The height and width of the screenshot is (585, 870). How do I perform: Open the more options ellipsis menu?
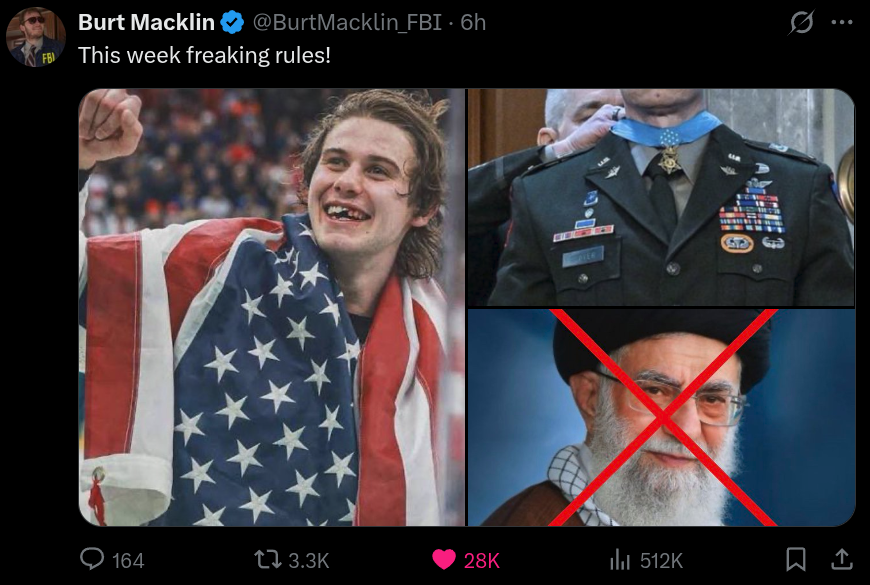click(x=842, y=23)
